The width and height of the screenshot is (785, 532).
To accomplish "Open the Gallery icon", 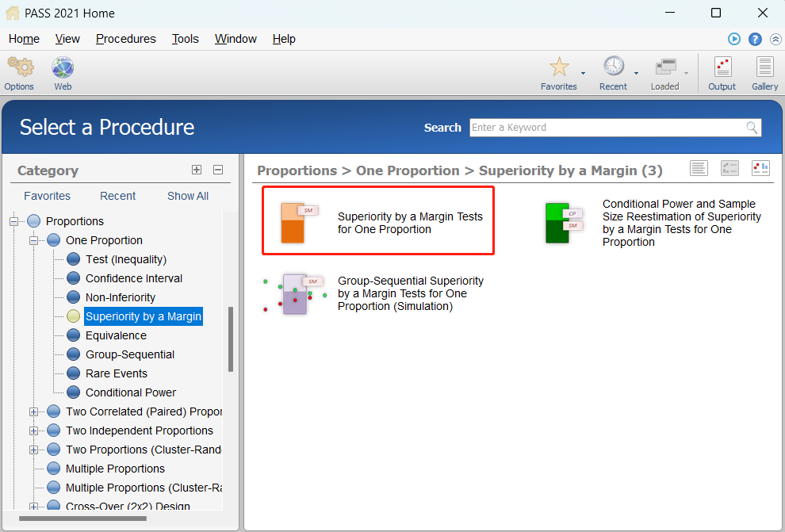I will tap(764, 67).
